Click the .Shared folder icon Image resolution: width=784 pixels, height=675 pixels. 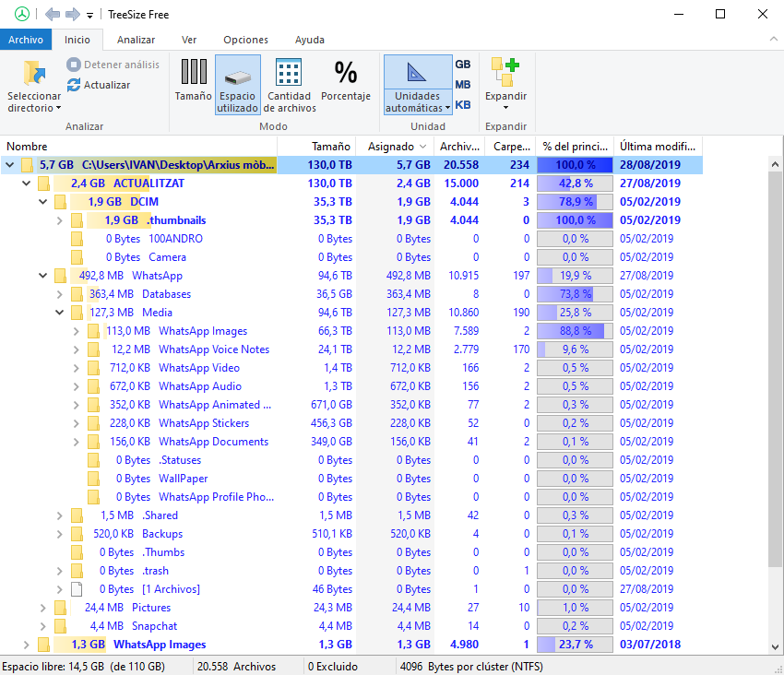[77, 515]
